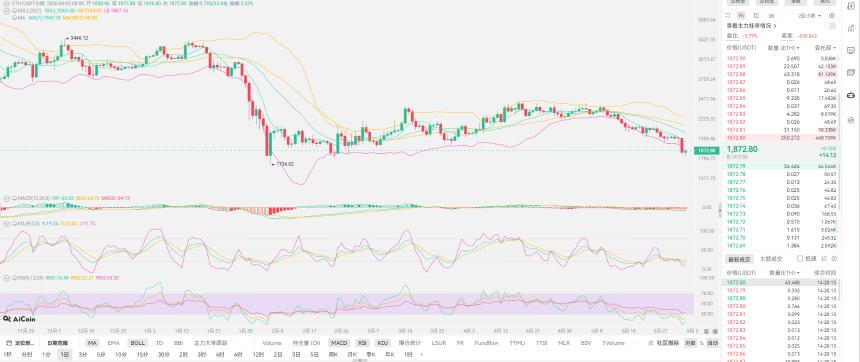Open recent trades settings icon
Screen dimensions: 860x362
834,258
